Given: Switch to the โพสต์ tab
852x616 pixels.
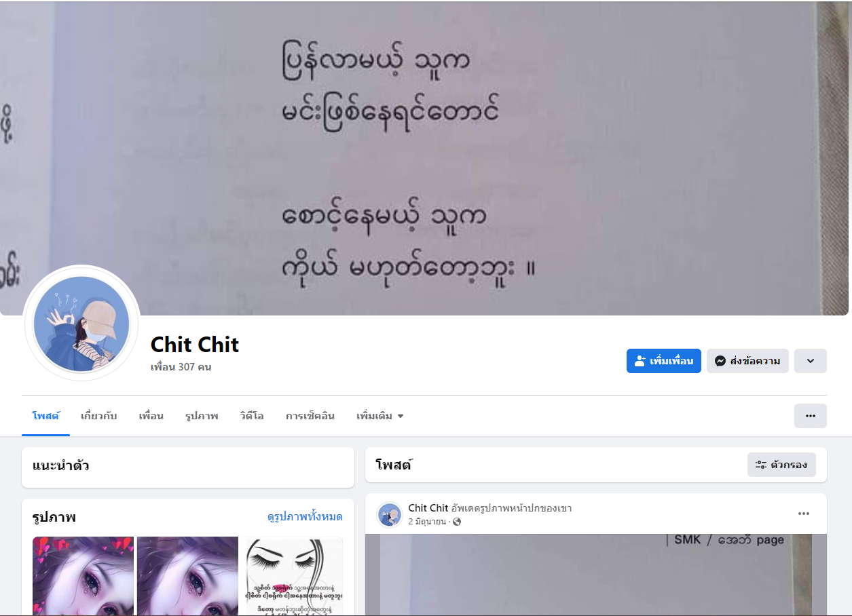Looking at the screenshot, I should click(x=46, y=416).
